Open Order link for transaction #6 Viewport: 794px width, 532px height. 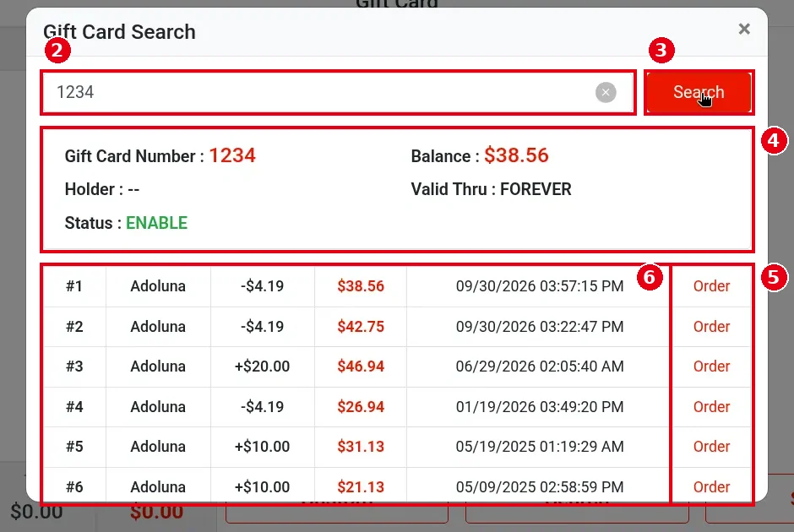(711, 487)
